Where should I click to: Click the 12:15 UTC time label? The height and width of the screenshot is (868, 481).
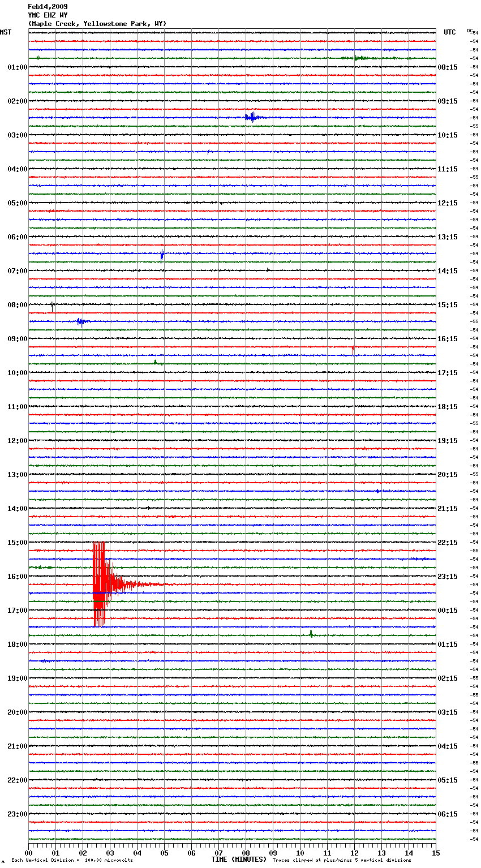[448, 203]
